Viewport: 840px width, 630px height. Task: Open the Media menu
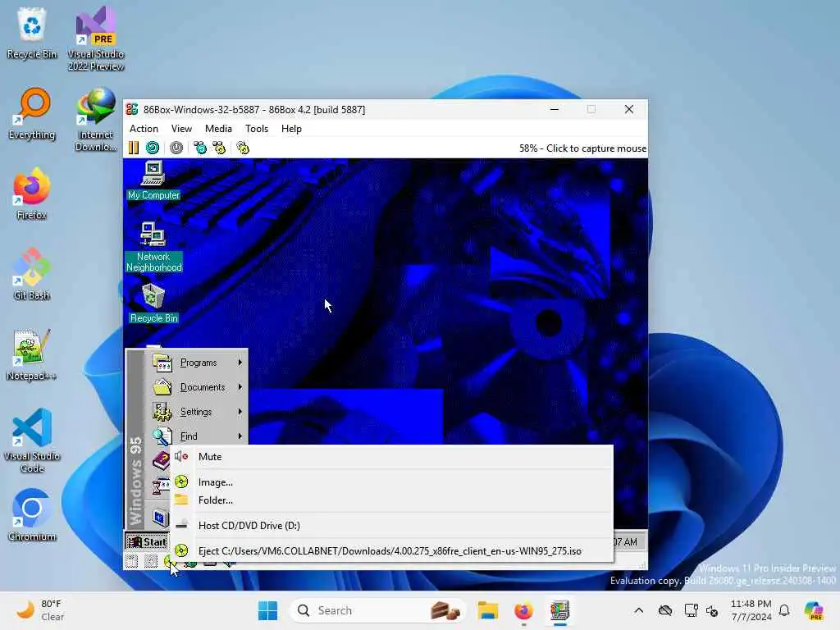click(218, 129)
